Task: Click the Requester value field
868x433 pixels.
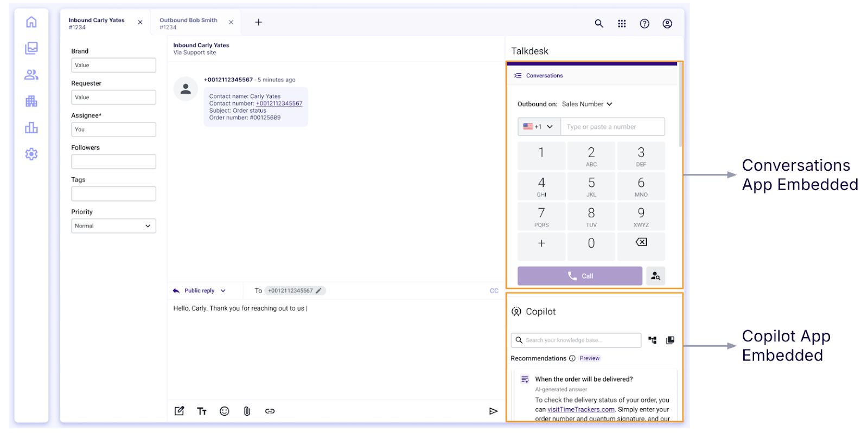Action: click(113, 97)
